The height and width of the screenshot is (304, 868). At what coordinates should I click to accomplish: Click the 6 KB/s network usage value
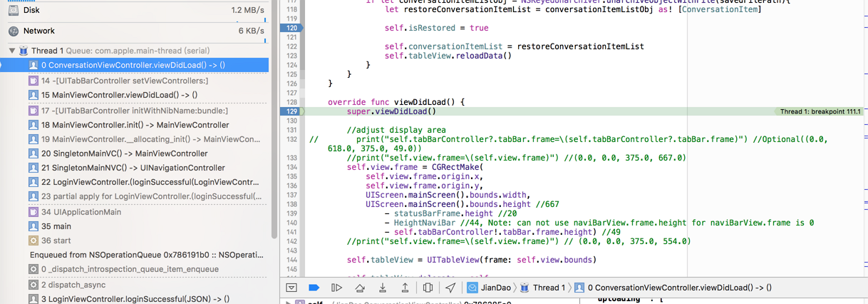(252, 31)
